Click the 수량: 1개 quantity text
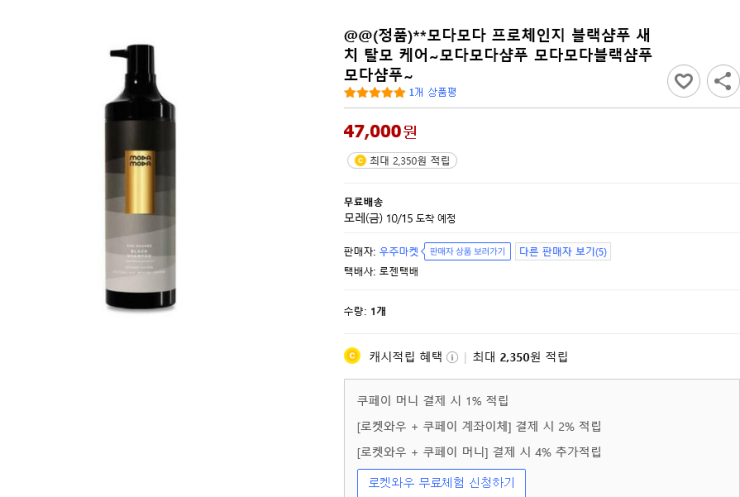Viewport: 740px width, 497px height. 365,311
